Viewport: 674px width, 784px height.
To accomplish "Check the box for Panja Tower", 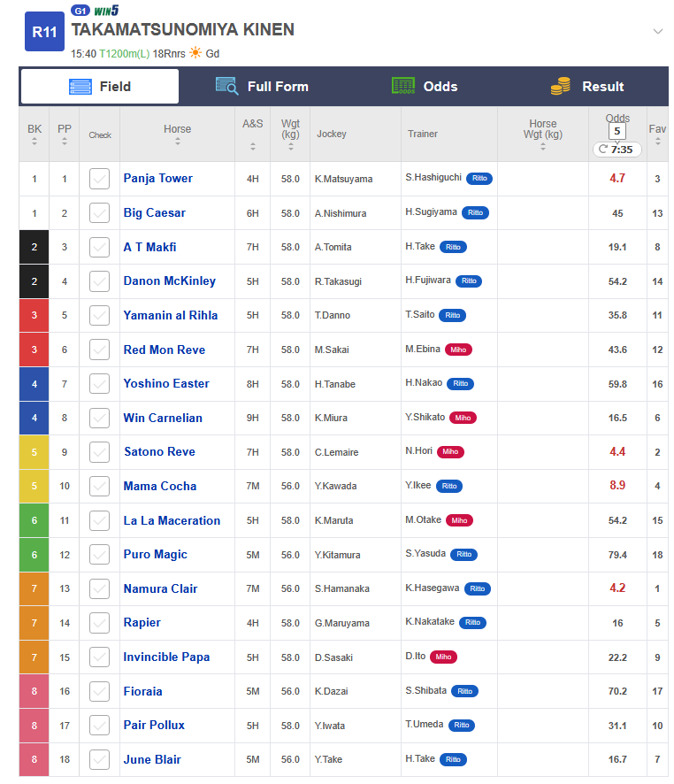I will (x=99, y=179).
